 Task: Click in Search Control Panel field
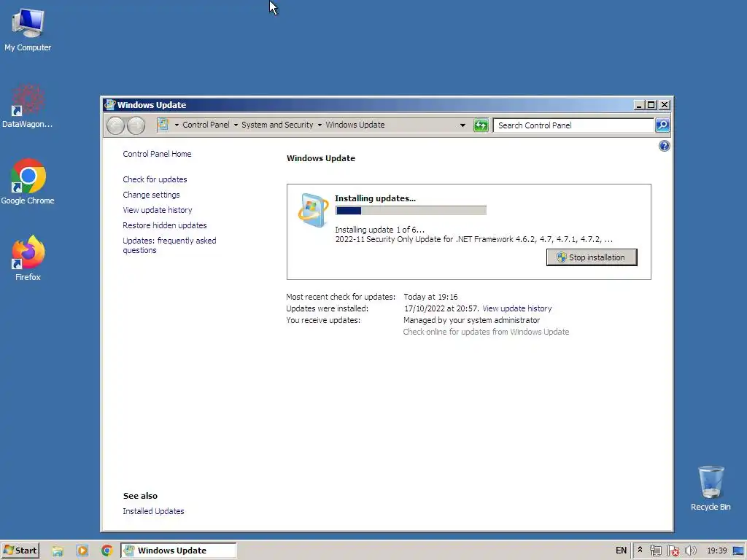coord(573,125)
